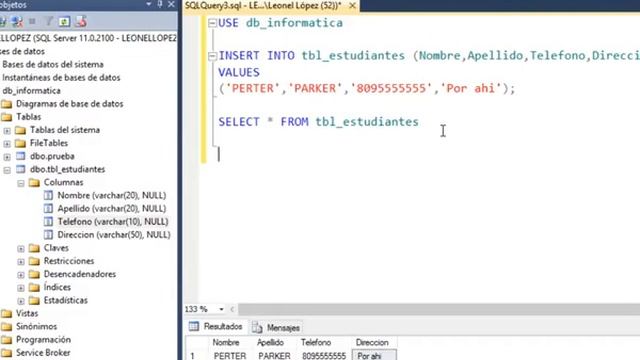The image size is (640, 360).
Task: Expand the Índices folder
Action: pos(21,288)
